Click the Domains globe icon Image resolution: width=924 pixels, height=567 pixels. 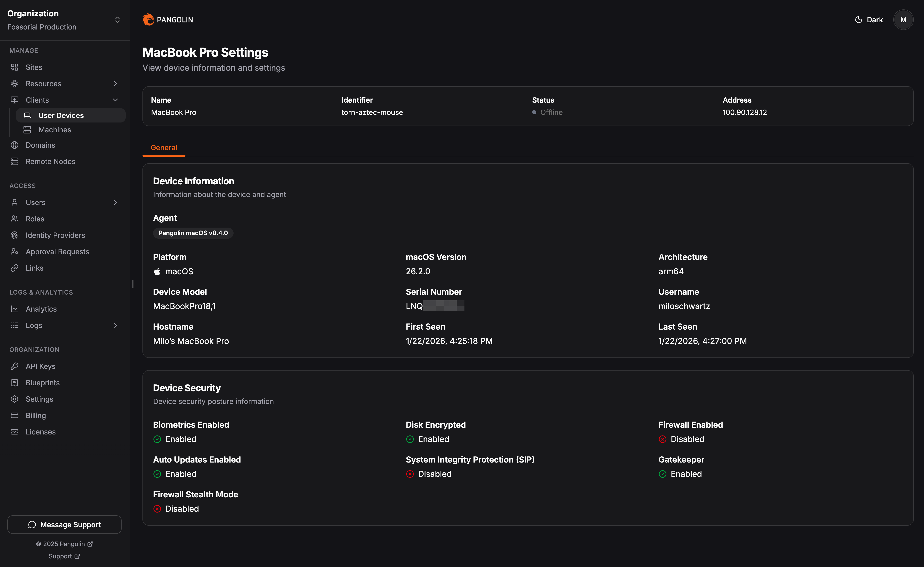click(15, 145)
